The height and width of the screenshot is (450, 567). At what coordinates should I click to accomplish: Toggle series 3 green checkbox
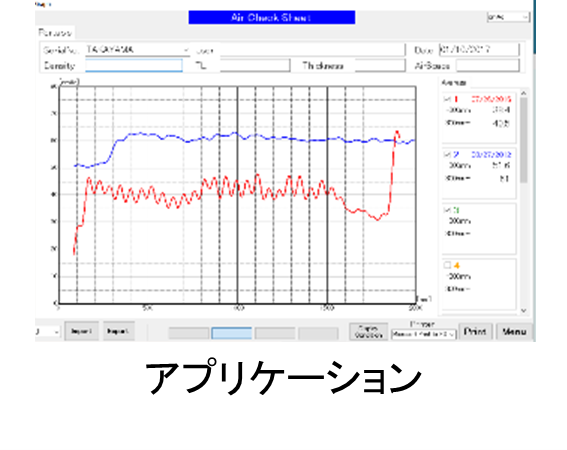[x=447, y=210]
